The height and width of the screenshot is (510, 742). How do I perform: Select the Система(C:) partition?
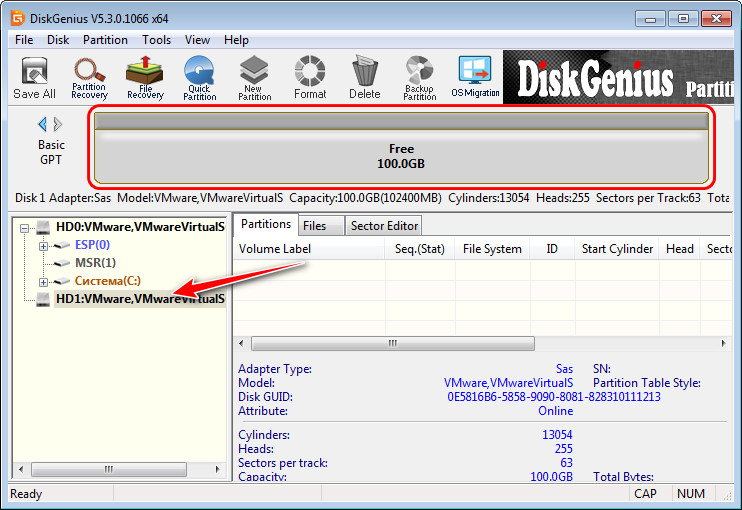tap(107, 281)
